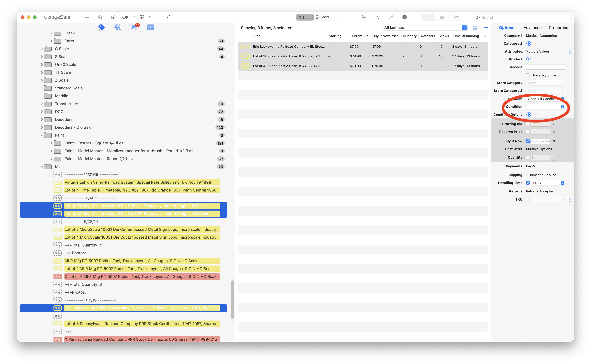Open the Store Category 2 dropdown

[x=545, y=90]
